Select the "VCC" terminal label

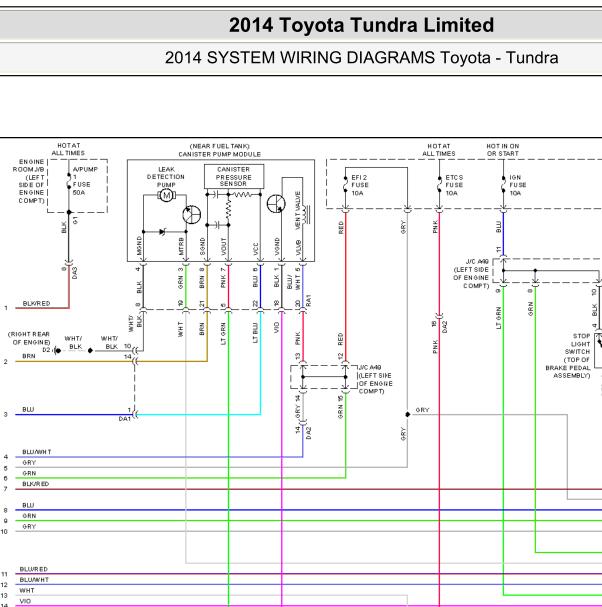coord(256,249)
